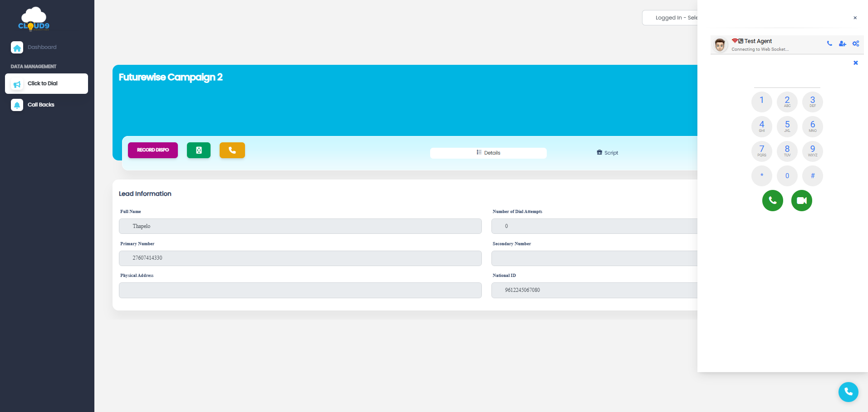The width and height of the screenshot is (868, 412).
Task: Tap the star key on keypad
Action: tap(762, 176)
